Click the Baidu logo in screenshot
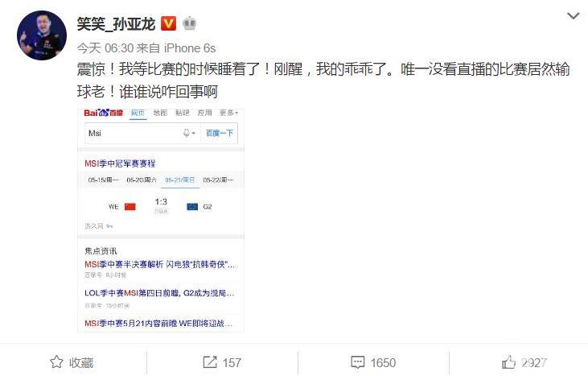 tap(104, 113)
